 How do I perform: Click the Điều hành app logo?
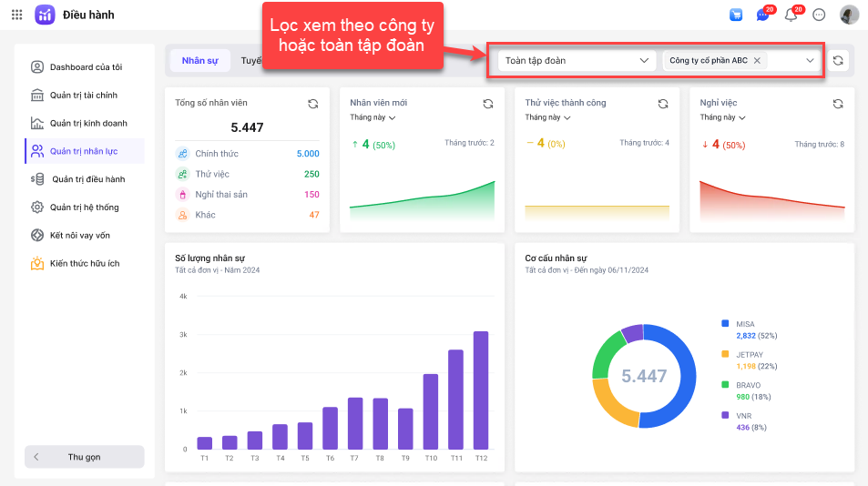(45, 15)
